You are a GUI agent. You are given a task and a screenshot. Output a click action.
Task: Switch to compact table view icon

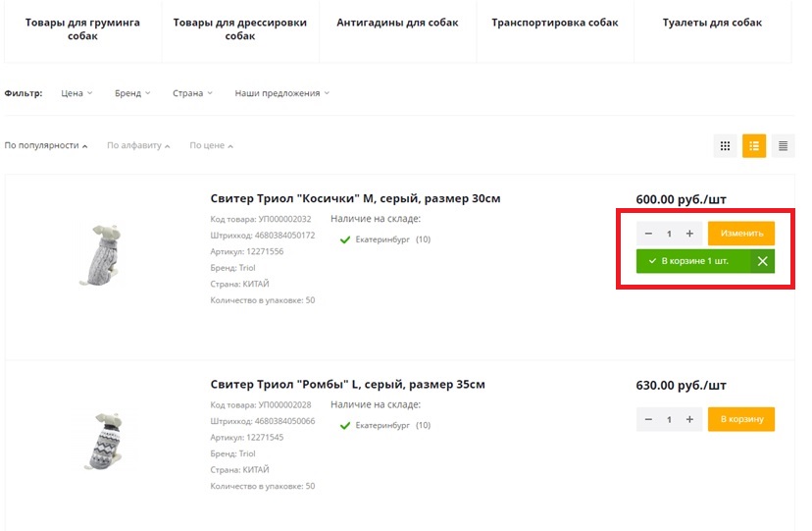pos(783,146)
